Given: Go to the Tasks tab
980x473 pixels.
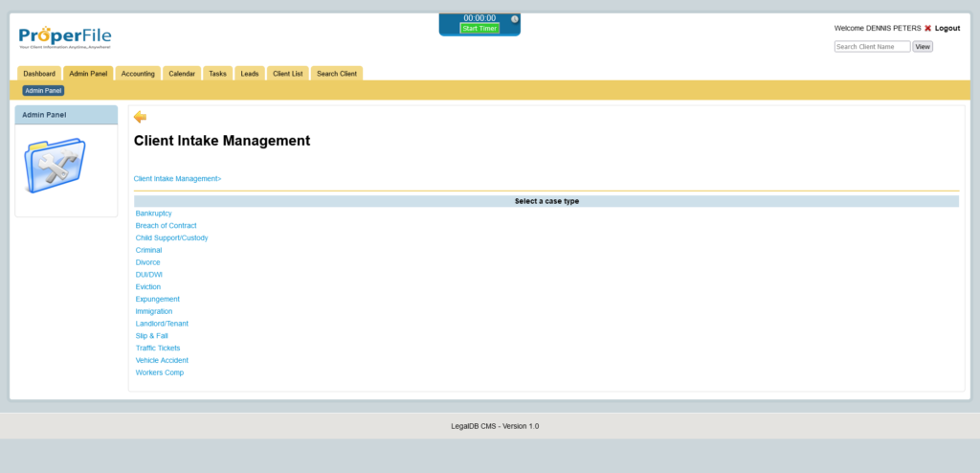Looking at the screenshot, I should coord(218,74).
